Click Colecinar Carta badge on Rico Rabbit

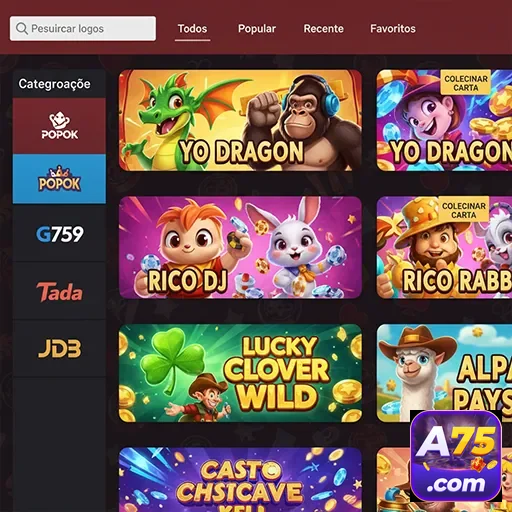pos(464,210)
